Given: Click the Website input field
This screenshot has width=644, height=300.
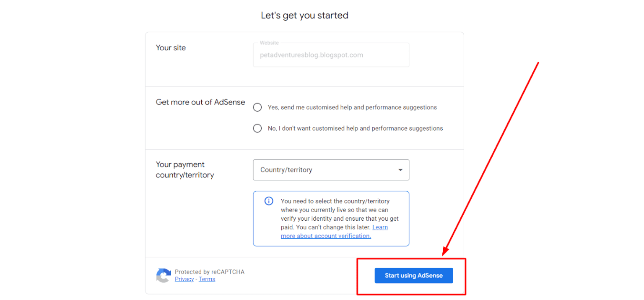Looking at the screenshot, I should click(331, 55).
